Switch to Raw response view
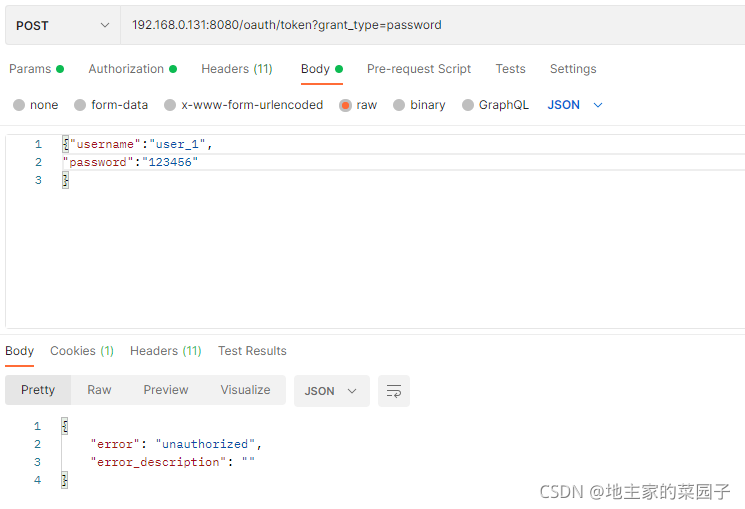The width and height of the screenshot is (745, 509). [99, 390]
